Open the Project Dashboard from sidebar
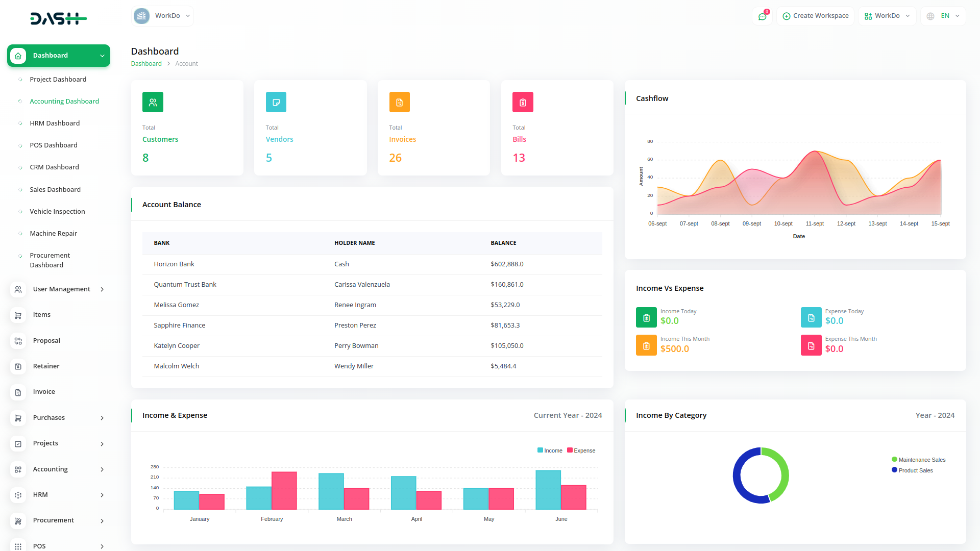The height and width of the screenshot is (551, 980). pos(58,79)
